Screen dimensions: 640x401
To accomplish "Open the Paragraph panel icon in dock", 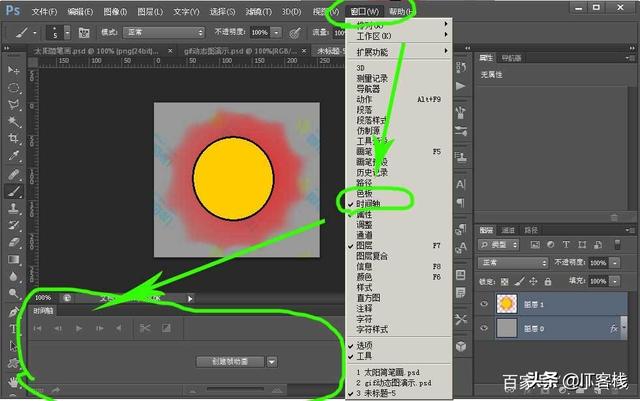I will click(461, 203).
